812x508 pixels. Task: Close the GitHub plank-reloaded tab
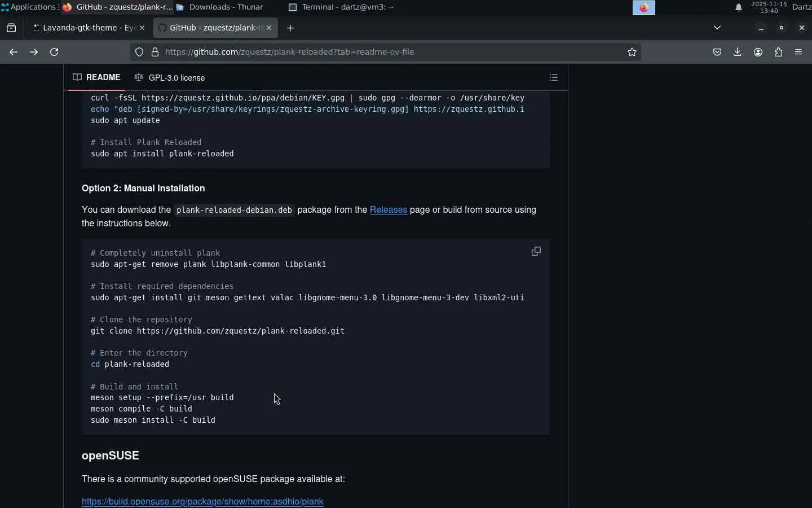pos(269,28)
